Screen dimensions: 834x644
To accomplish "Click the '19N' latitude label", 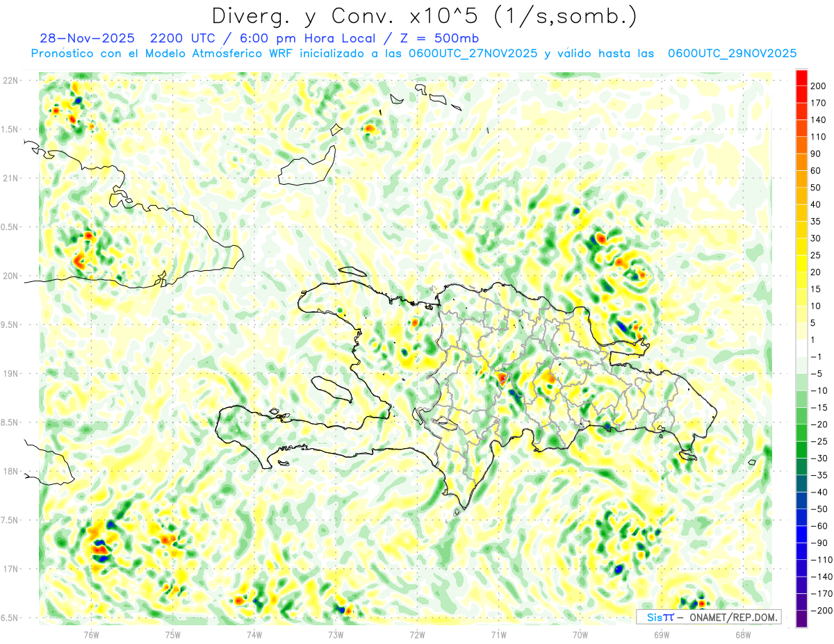I will (x=10, y=374).
